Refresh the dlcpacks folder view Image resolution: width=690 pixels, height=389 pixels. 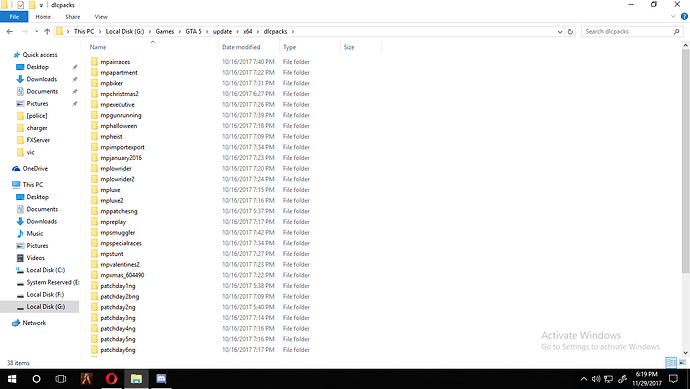tap(570, 32)
